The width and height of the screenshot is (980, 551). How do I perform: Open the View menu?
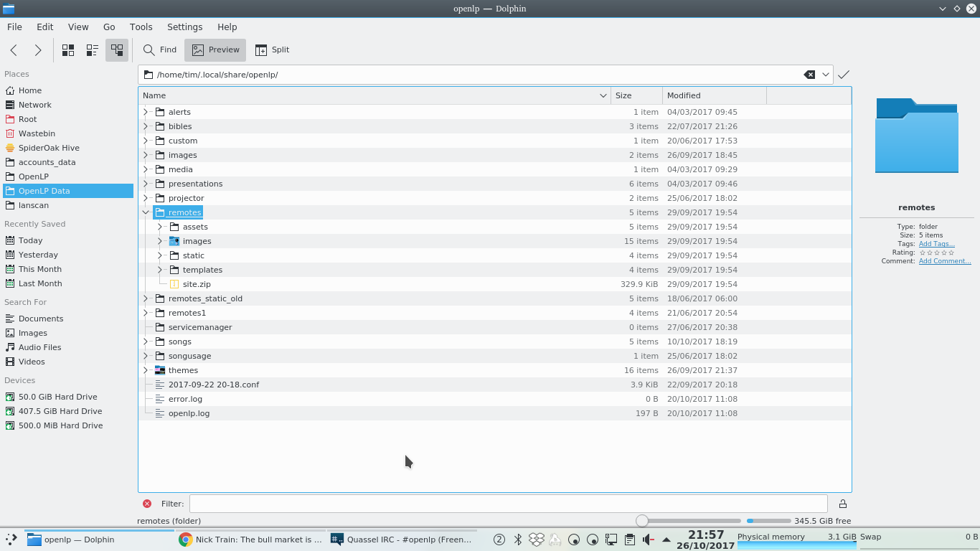pyautogui.click(x=78, y=27)
